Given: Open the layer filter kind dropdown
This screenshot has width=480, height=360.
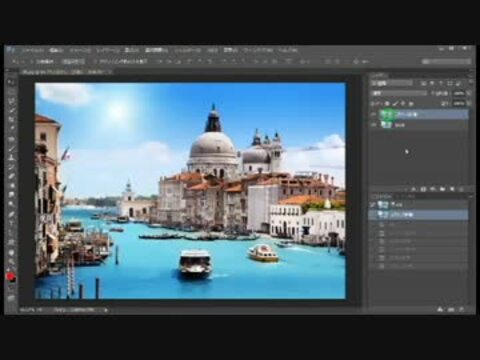Looking at the screenshot, I should pyautogui.click(x=392, y=83).
